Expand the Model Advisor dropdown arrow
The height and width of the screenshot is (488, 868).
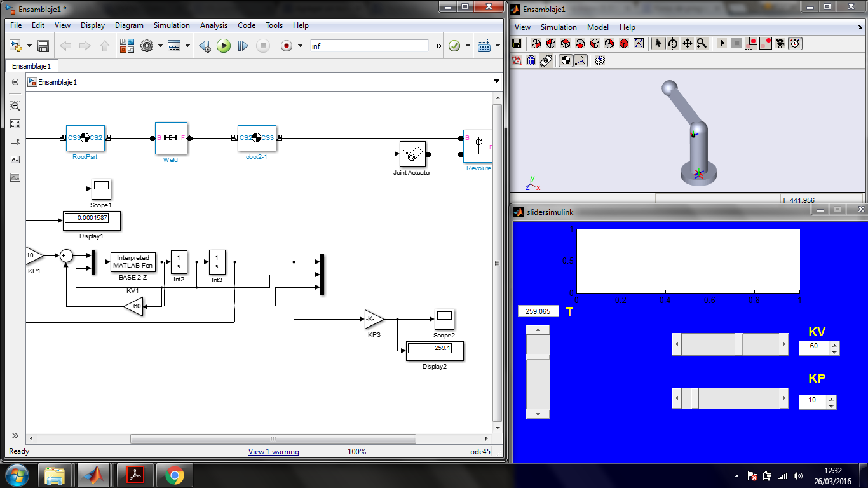[468, 46]
